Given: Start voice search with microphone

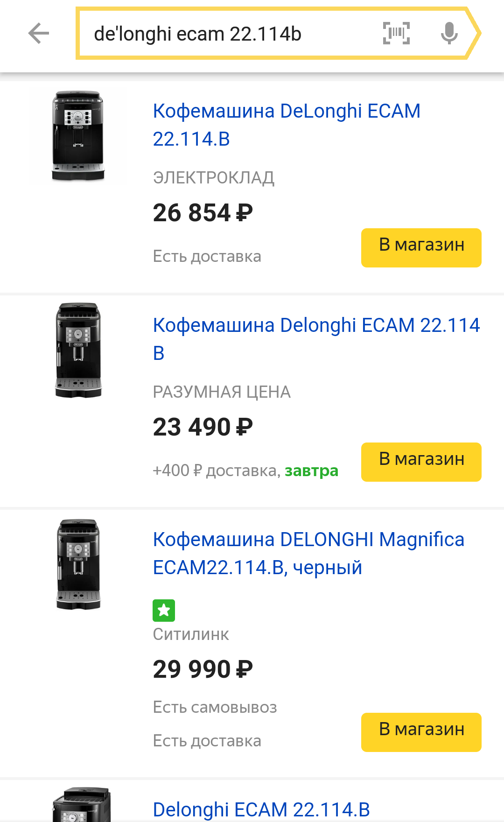Looking at the screenshot, I should click(449, 34).
